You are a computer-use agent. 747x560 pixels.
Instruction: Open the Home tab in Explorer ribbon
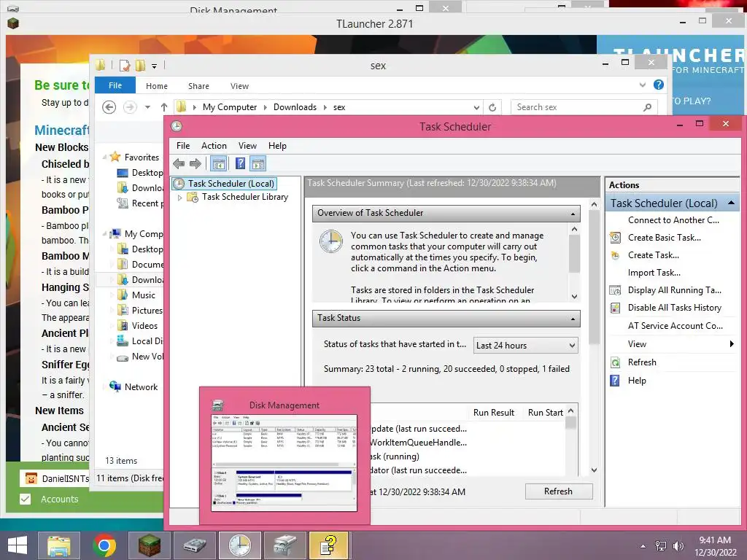click(157, 86)
